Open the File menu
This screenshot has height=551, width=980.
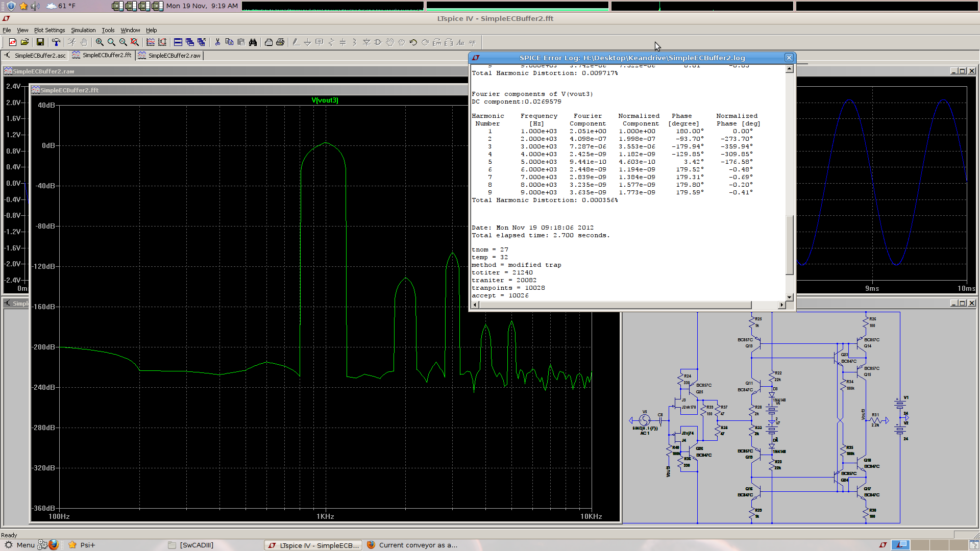(7, 30)
